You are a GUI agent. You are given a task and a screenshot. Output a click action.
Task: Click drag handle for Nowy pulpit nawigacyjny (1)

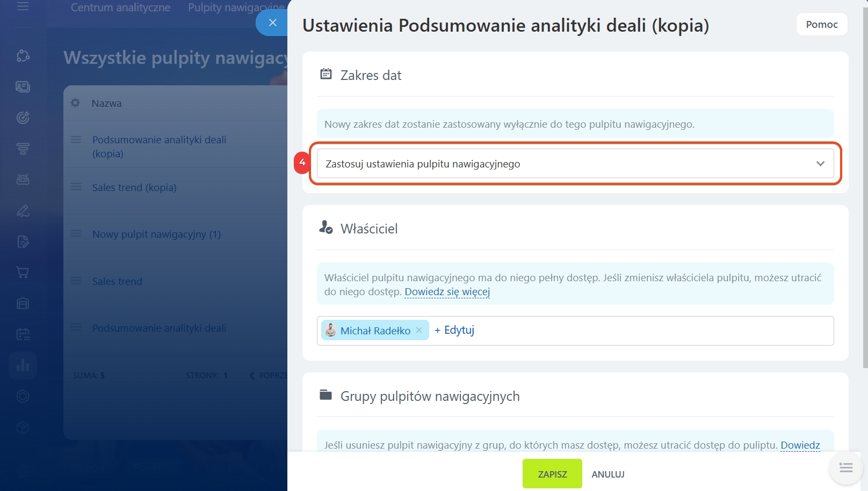76,233
